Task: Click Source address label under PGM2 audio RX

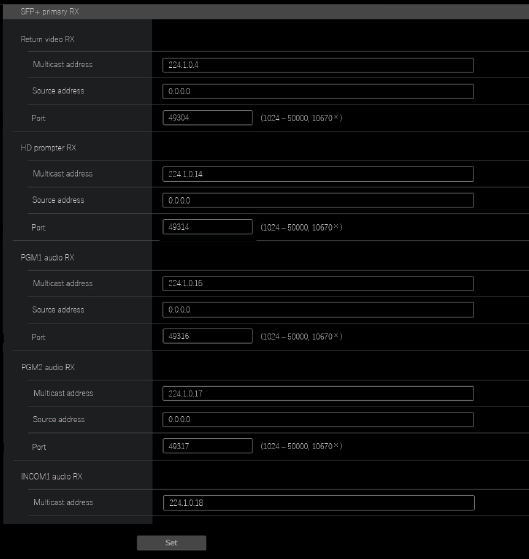Action: coord(59,419)
